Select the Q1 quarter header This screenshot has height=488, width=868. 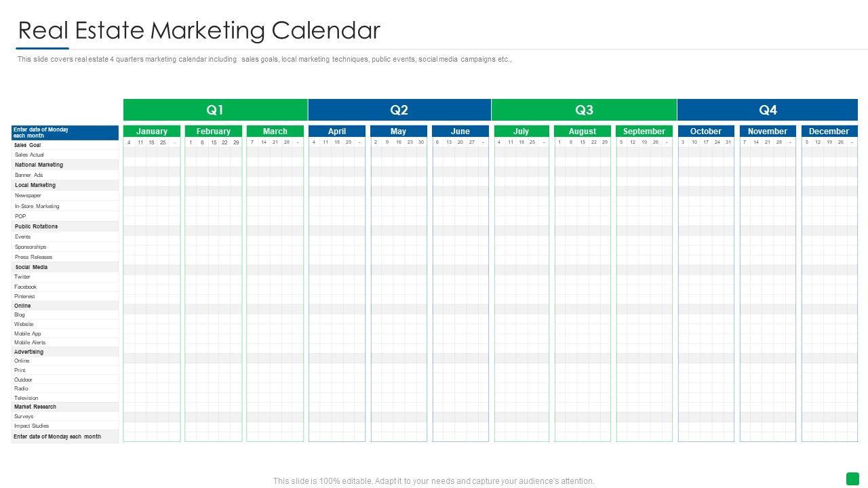pyautogui.click(x=215, y=110)
